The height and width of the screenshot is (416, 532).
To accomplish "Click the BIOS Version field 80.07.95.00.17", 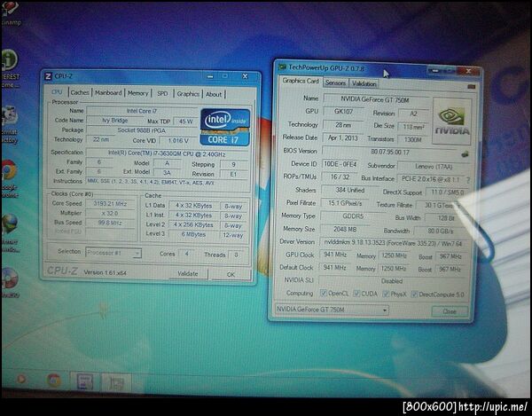I will pyautogui.click(x=390, y=152).
